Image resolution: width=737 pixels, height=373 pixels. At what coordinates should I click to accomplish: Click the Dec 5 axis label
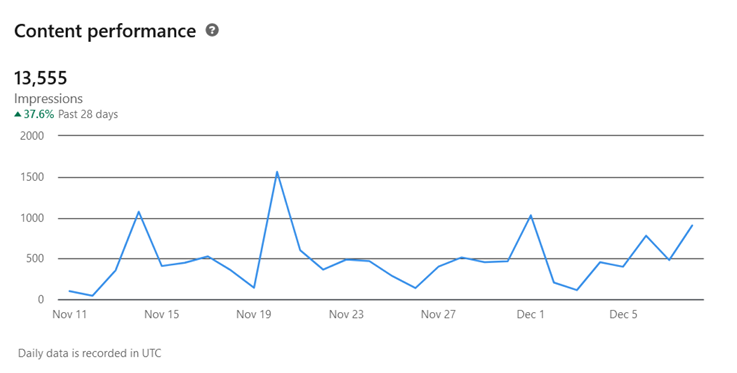coord(623,314)
